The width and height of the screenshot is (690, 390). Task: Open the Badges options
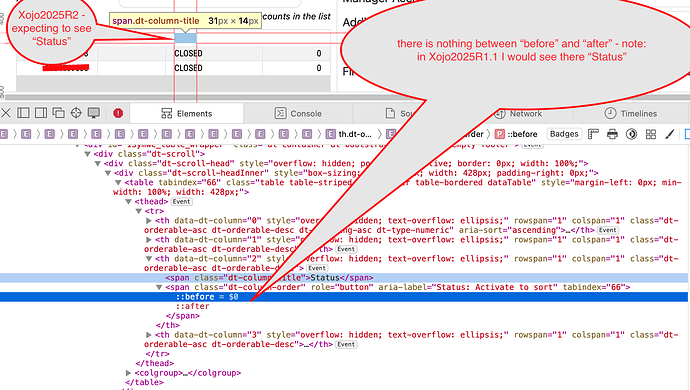564,134
